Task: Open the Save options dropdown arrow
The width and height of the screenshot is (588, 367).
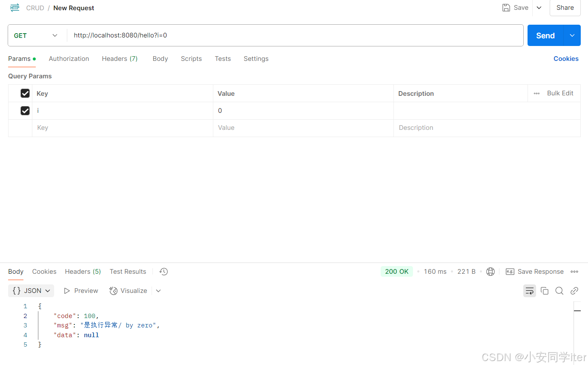Action: pyautogui.click(x=539, y=8)
